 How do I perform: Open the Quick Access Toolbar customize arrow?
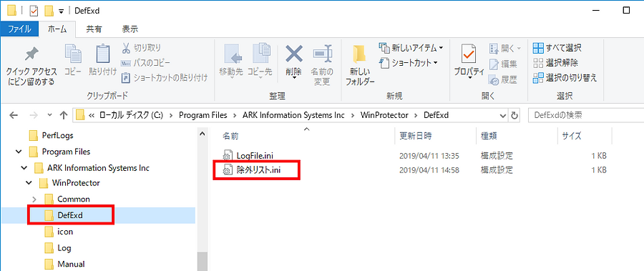point(62,11)
